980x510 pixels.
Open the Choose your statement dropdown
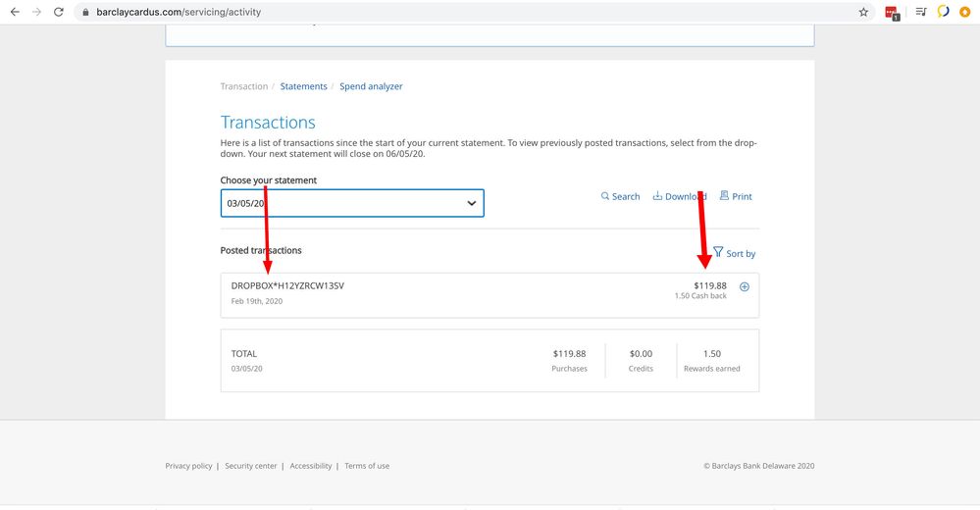coord(352,203)
